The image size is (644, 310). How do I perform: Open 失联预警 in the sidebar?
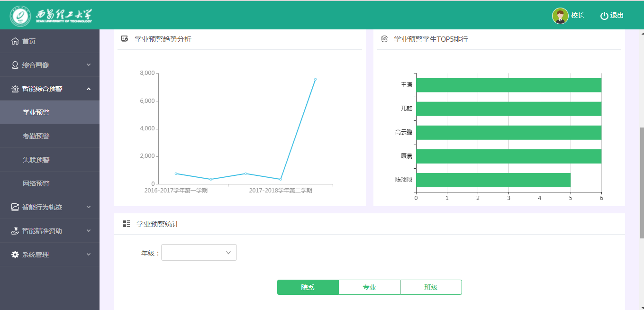[x=36, y=160]
